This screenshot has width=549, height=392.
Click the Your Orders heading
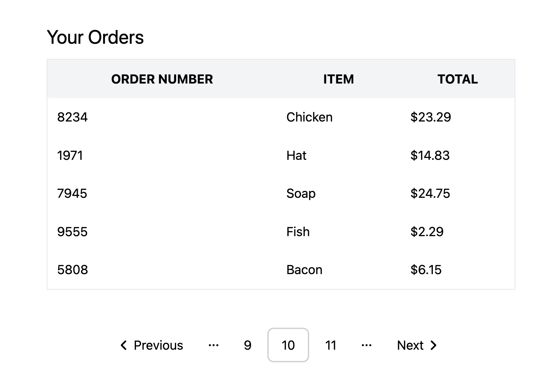coord(95,37)
